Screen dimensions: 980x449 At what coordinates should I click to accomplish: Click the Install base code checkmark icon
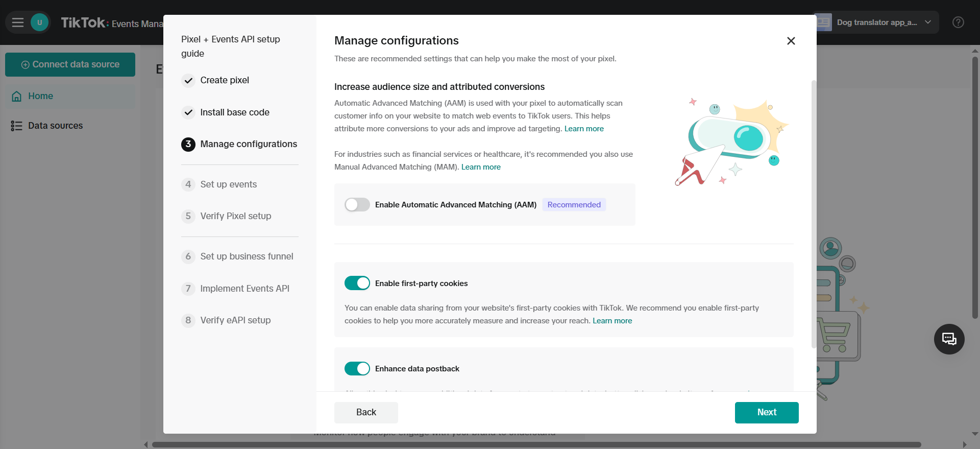tap(188, 112)
